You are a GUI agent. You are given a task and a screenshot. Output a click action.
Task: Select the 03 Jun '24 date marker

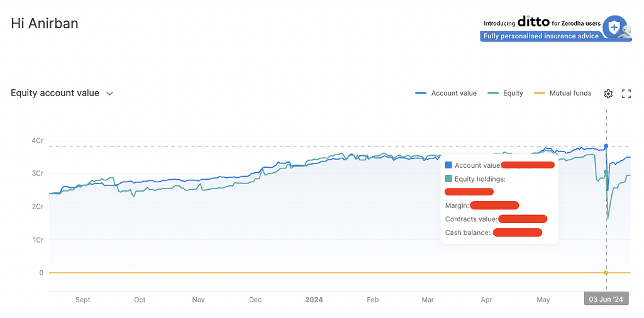click(606, 300)
